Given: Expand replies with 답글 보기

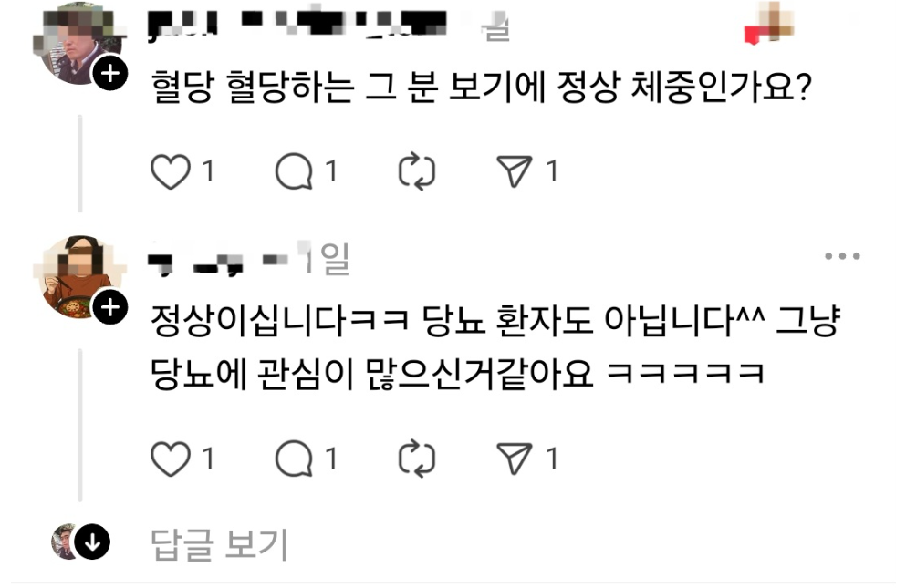Looking at the screenshot, I should [x=219, y=544].
